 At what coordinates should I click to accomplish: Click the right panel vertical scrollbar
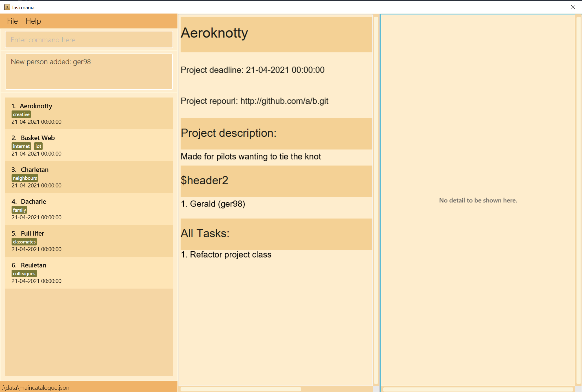(x=579, y=200)
